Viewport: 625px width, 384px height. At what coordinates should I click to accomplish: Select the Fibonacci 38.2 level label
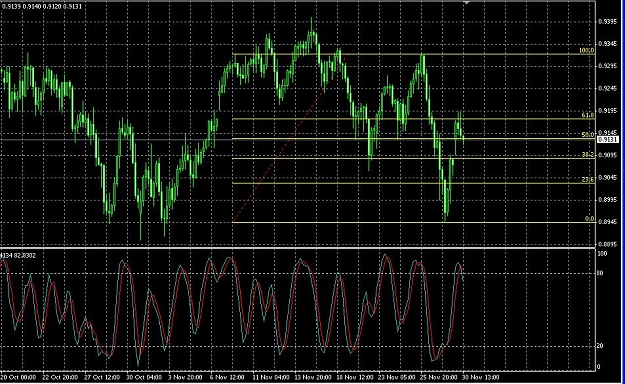(x=588, y=155)
